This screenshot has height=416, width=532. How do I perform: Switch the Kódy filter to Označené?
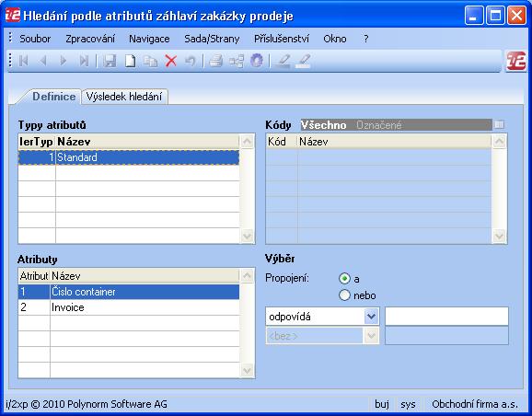378,125
